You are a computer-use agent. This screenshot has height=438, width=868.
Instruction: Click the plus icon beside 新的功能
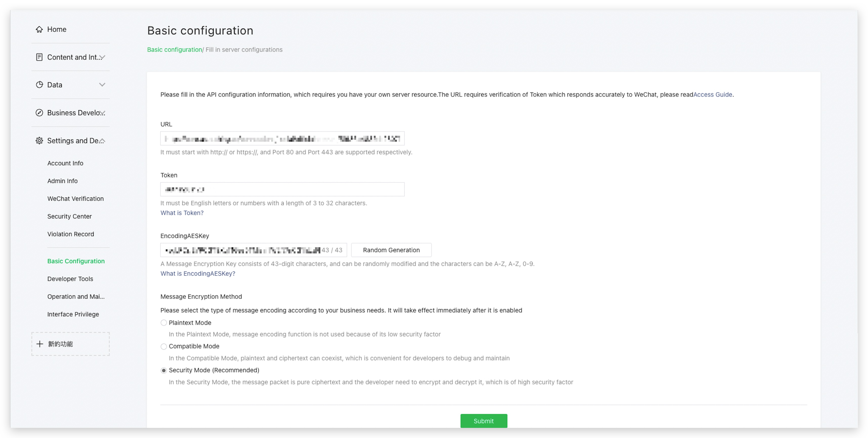[40, 344]
